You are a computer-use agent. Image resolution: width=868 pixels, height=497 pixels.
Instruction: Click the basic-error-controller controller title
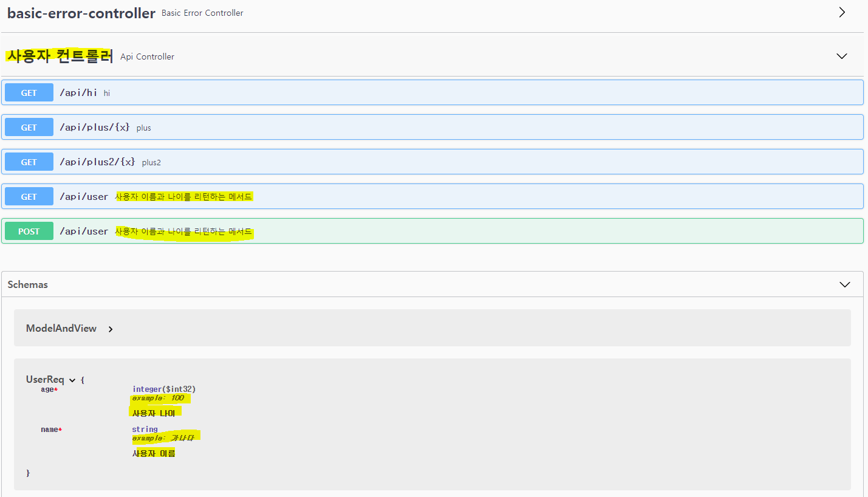pyautogui.click(x=81, y=12)
